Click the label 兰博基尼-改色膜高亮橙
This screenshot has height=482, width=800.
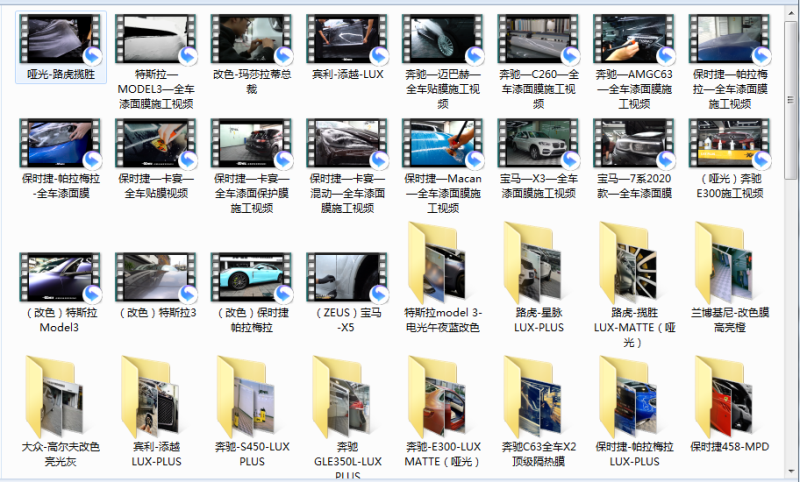(x=730, y=320)
